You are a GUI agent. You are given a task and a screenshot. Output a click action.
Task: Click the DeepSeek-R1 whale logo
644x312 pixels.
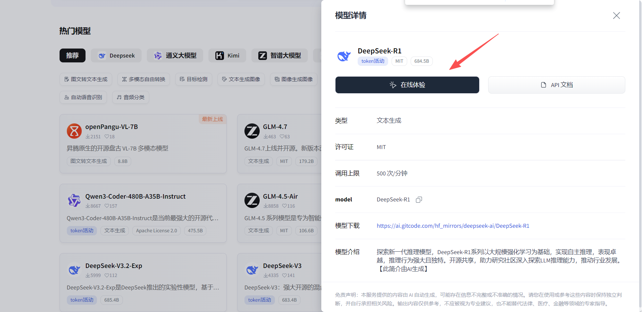pyautogui.click(x=344, y=56)
